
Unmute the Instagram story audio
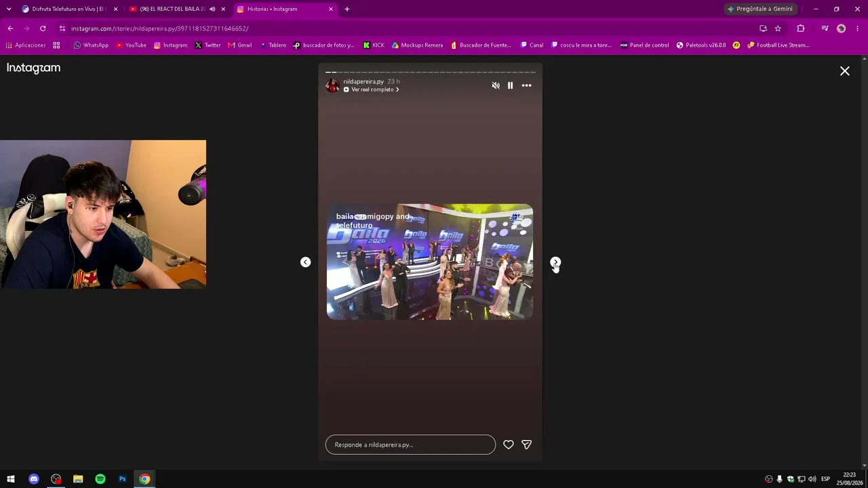(496, 85)
